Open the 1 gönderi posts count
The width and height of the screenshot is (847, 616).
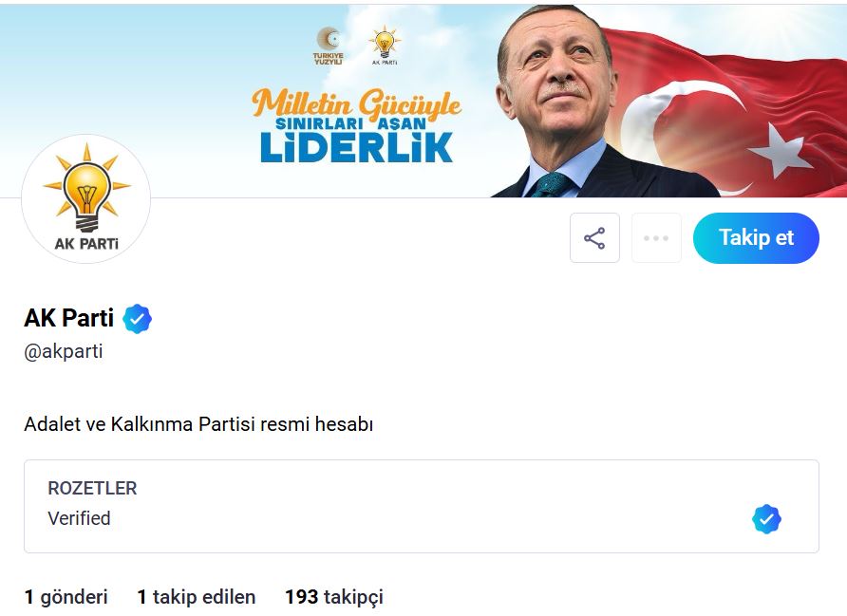pyautogui.click(x=66, y=597)
